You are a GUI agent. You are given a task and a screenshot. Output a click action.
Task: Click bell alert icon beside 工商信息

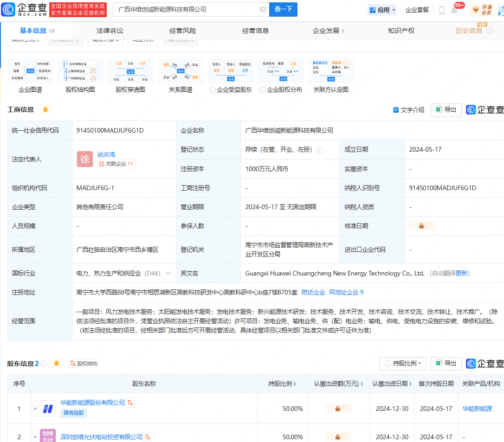(x=45, y=110)
